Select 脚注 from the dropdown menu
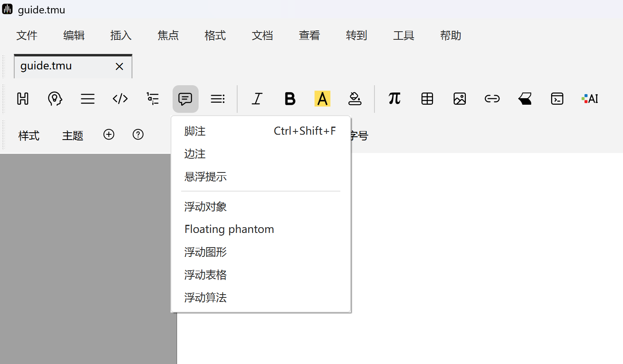 click(x=195, y=131)
